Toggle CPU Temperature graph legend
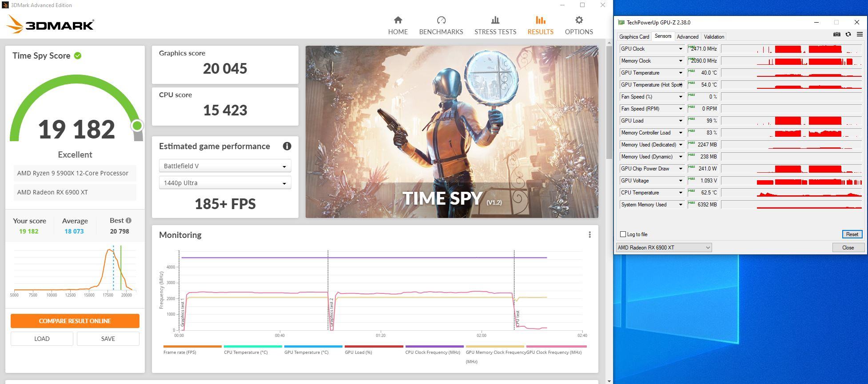The height and width of the screenshot is (384, 868). 253,349
